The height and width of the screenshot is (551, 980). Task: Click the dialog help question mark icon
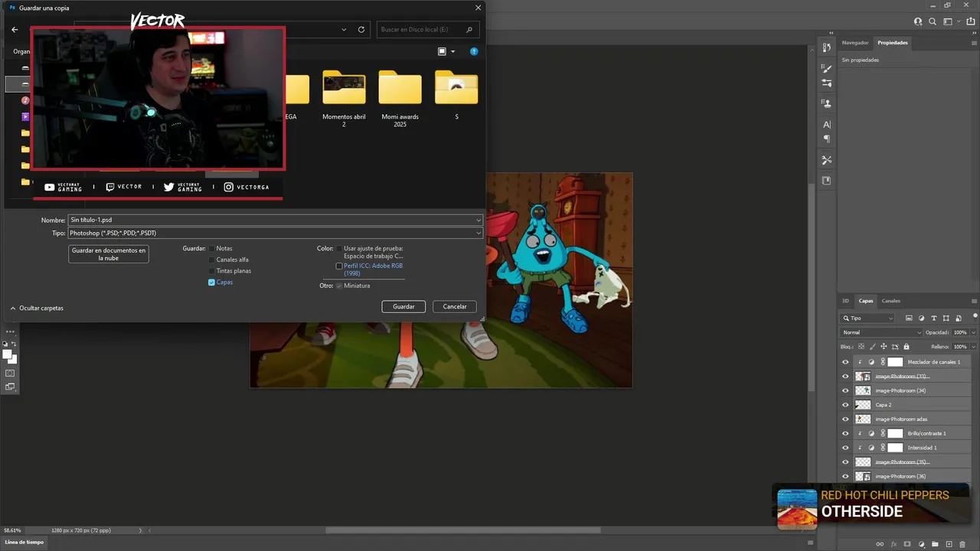pos(474,51)
